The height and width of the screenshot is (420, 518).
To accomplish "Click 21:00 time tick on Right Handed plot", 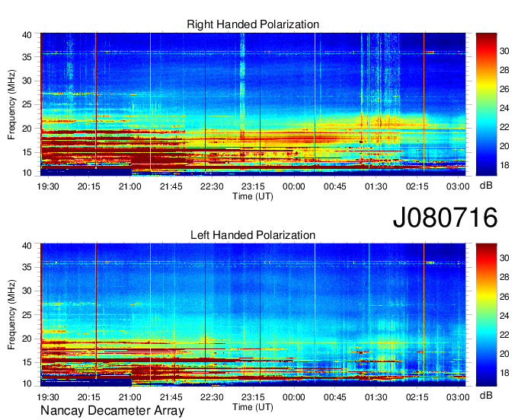I will [129, 186].
